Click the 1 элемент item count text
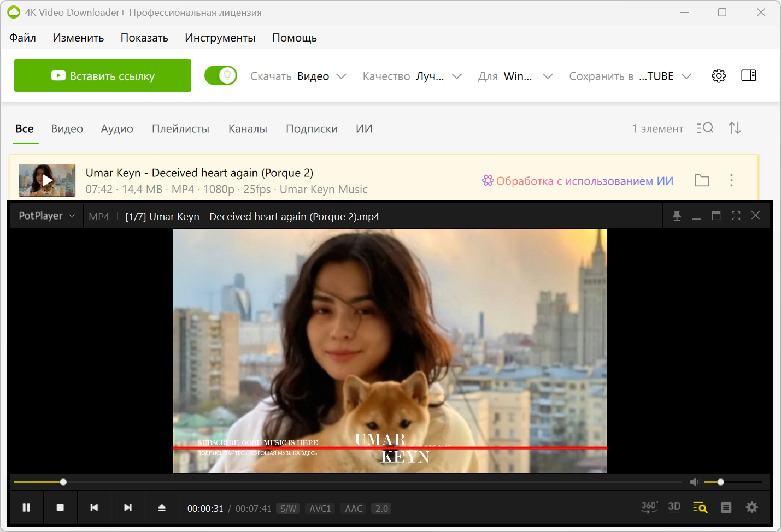 [x=657, y=128]
